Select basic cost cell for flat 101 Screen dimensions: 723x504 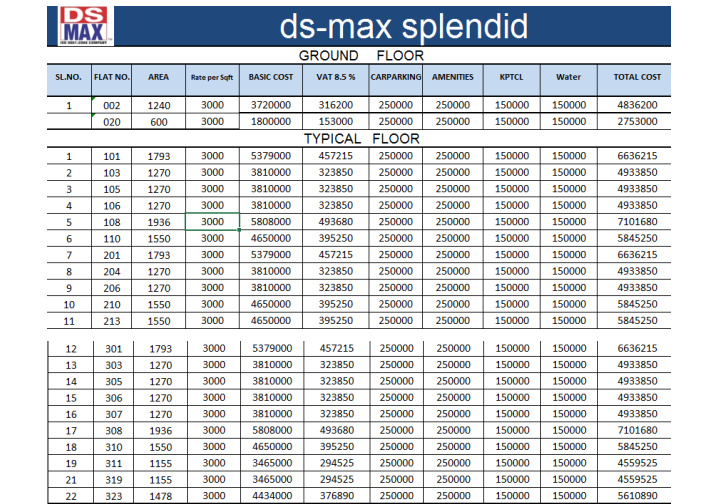coord(270,156)
